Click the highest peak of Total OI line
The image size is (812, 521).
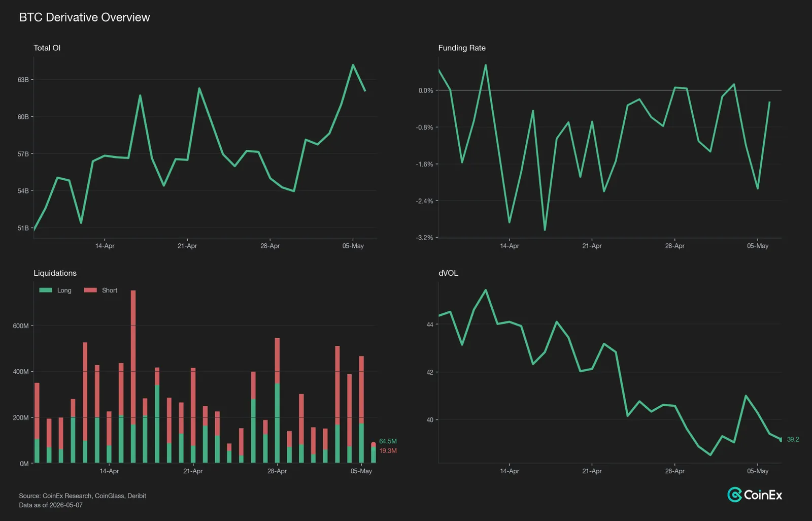pos(353,65)
